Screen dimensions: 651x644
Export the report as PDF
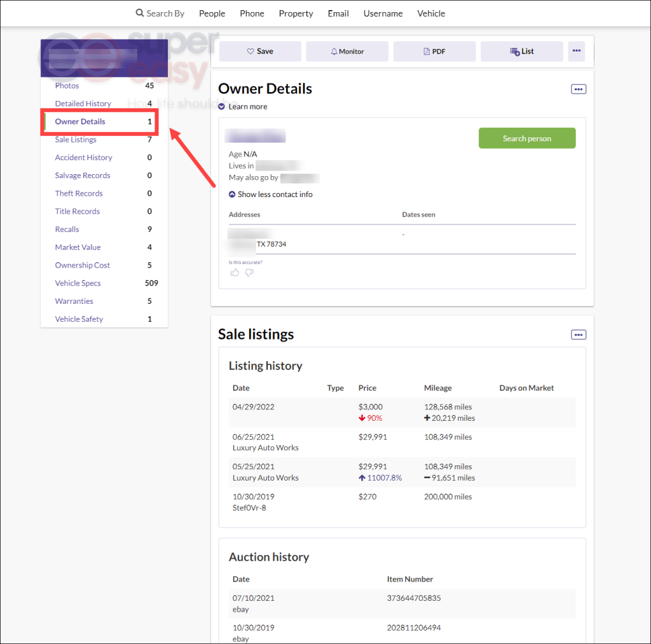[434, 51]
